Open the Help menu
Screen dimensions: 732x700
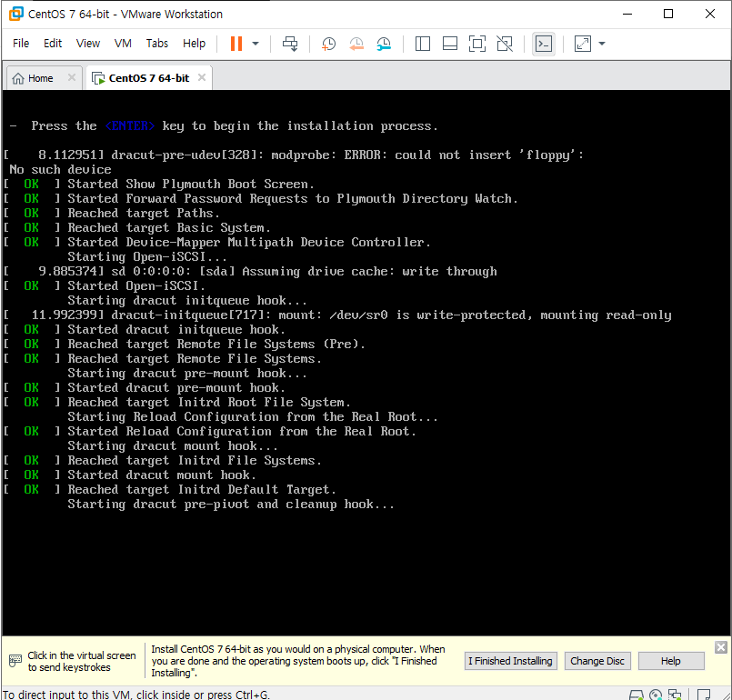(x=195, y=44)
